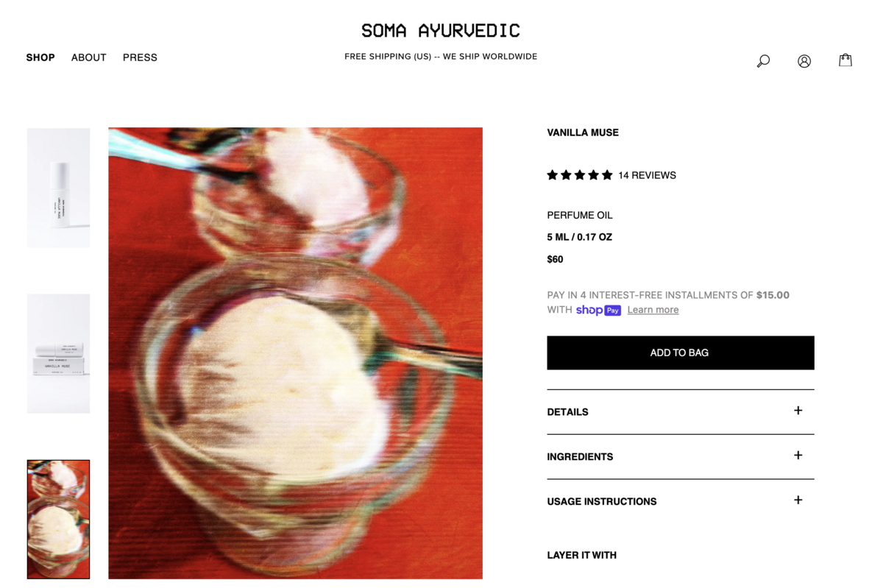Click the plus icon beside Usage Instructions
883x588 pixels.
[x=798, y=500]
